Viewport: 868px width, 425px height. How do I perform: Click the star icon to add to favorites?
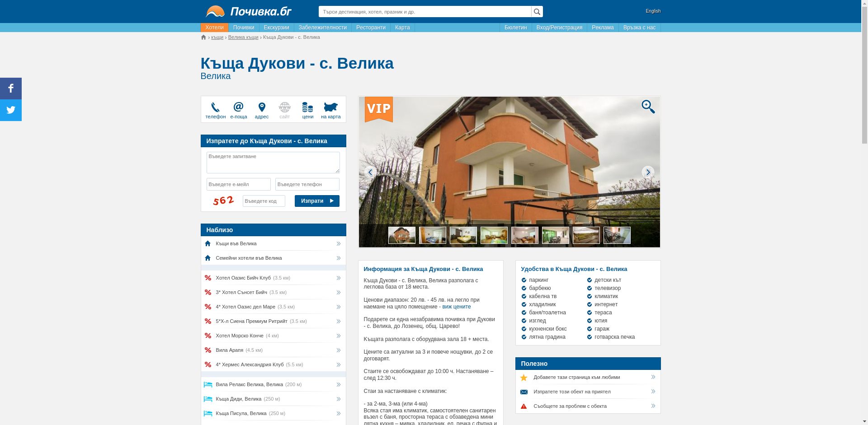click(524, 377)
